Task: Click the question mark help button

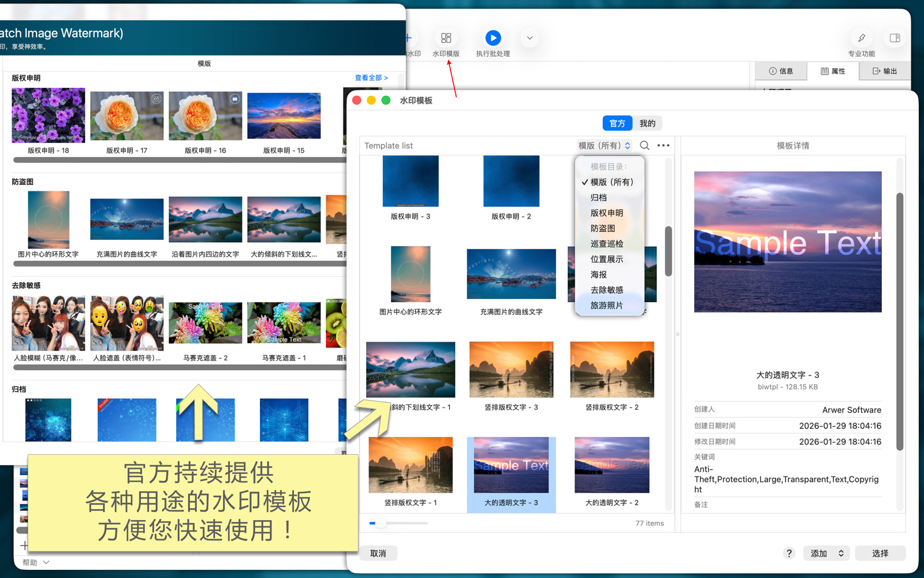Action: point(789,553)
